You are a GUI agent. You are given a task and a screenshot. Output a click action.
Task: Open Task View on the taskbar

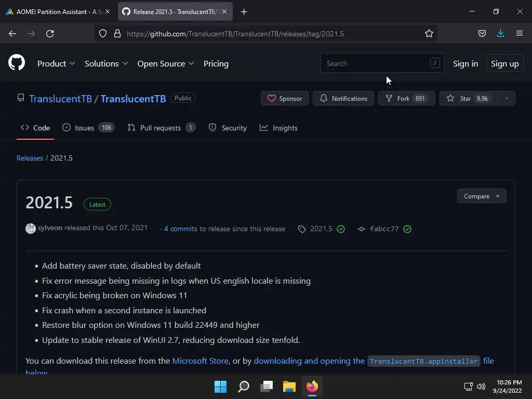(x=267, y=387)
